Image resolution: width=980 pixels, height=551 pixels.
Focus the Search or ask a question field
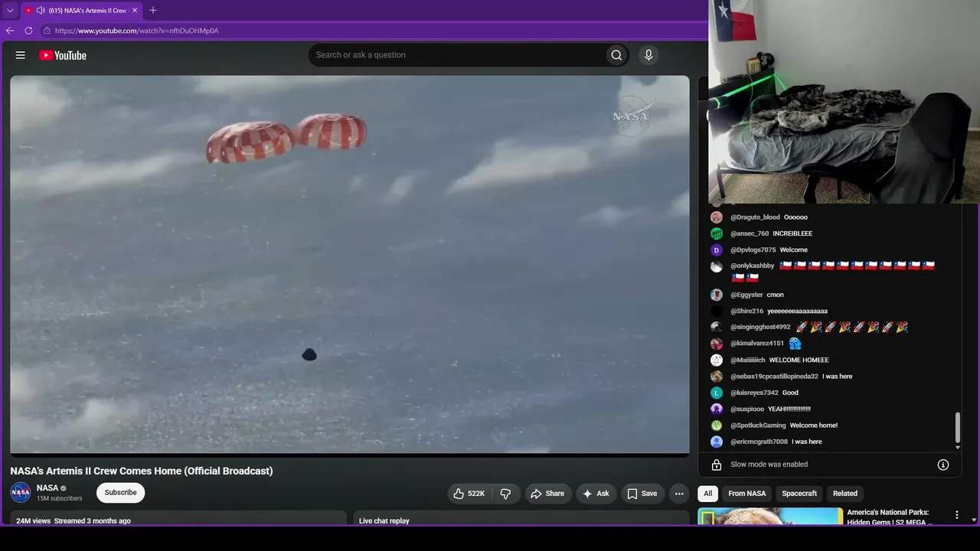pyautogui.click(x=456, y=55)
